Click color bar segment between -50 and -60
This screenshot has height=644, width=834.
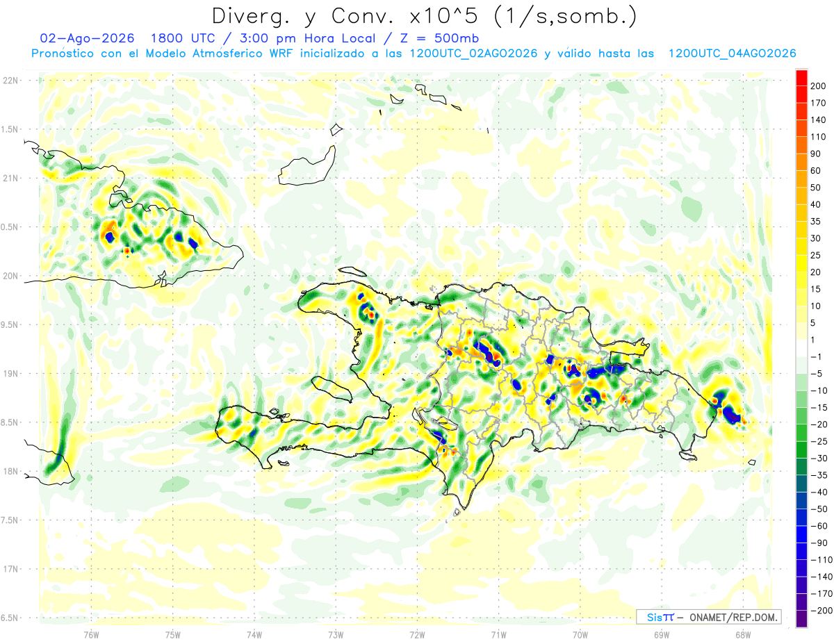(x=801, y=518)
